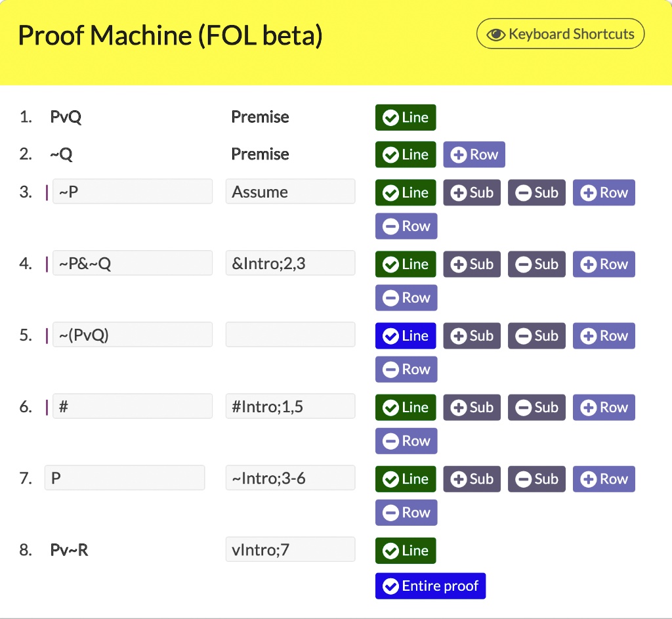Add a row after line 4
The width and height of the screenshot is (672, 619).
pyautogui.click(x=603, y=264)
